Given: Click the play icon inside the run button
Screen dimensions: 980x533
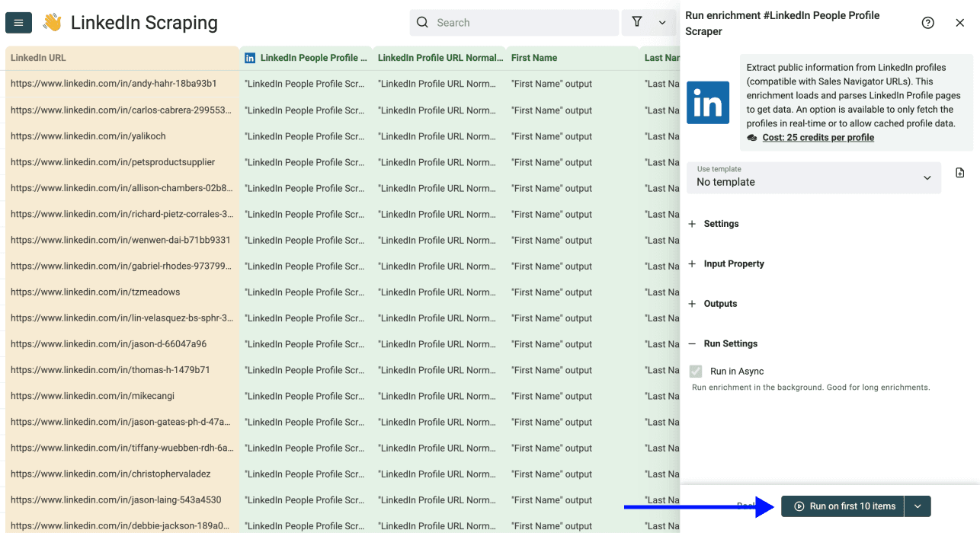Looking at the screenshot, I should [x=801, y=506].
